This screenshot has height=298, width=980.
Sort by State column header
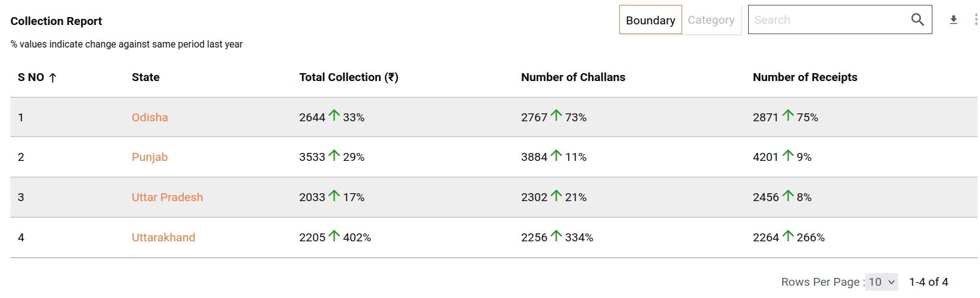click(x=145, y=77)
